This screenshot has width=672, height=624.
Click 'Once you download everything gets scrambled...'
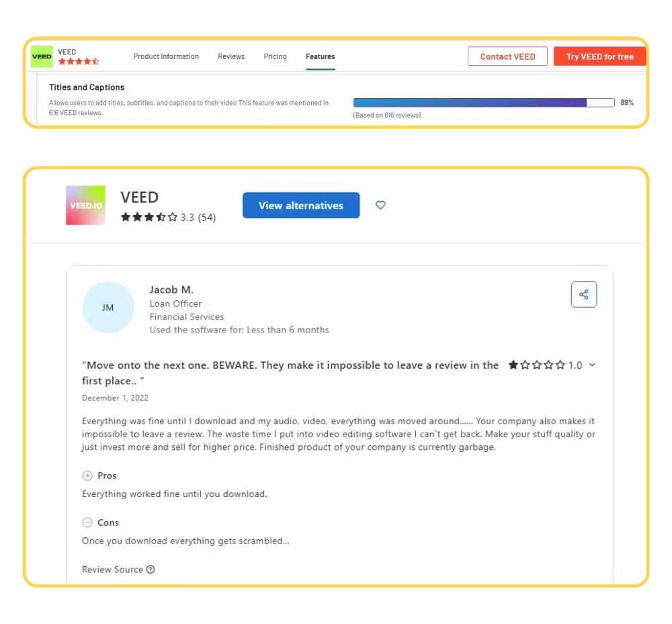185,541
